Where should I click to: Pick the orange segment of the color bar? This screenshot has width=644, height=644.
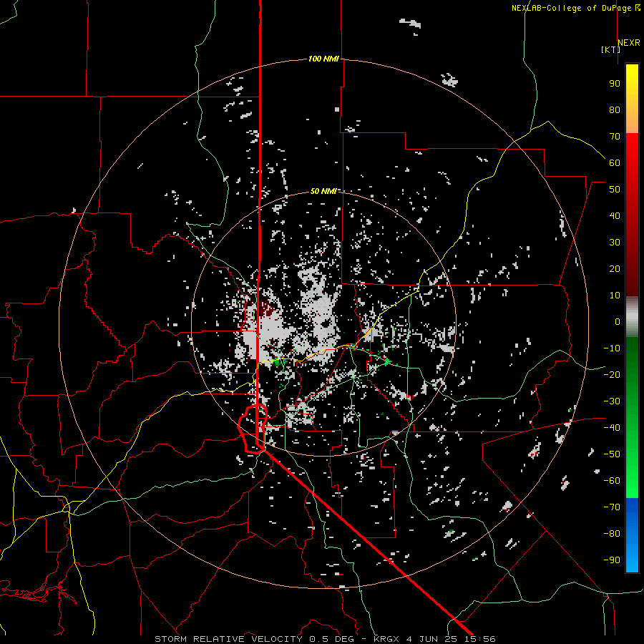[632, 122]
